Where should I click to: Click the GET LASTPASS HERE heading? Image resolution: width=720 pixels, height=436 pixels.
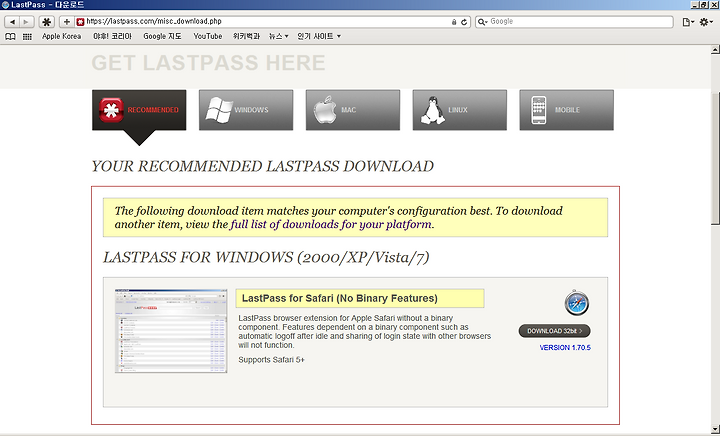208,63
